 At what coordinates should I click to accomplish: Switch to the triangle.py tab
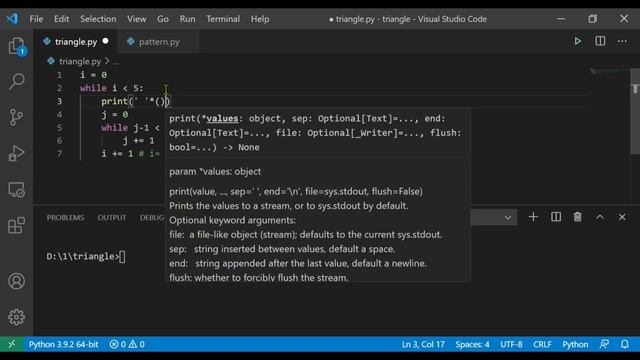click(76, 42)
